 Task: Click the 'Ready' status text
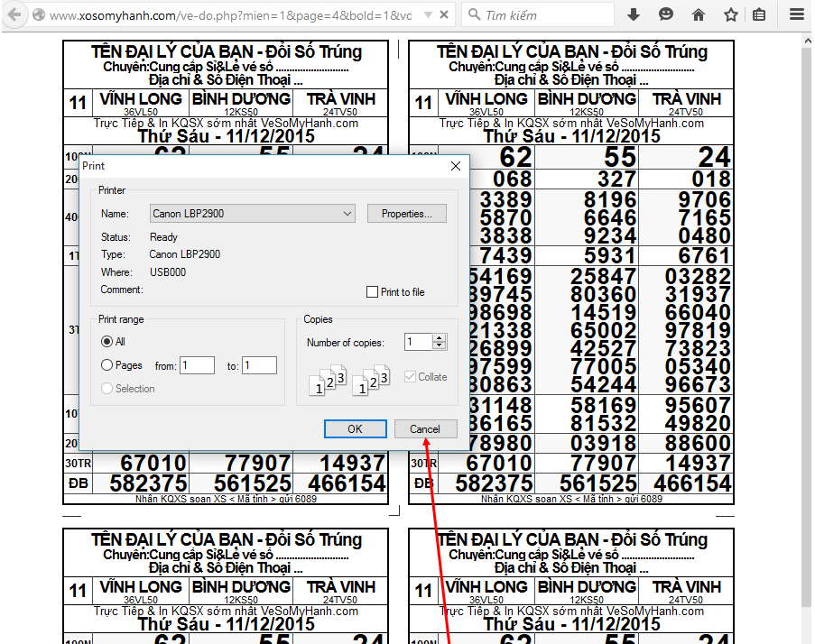pyautogui.click(x=163, y=237)
